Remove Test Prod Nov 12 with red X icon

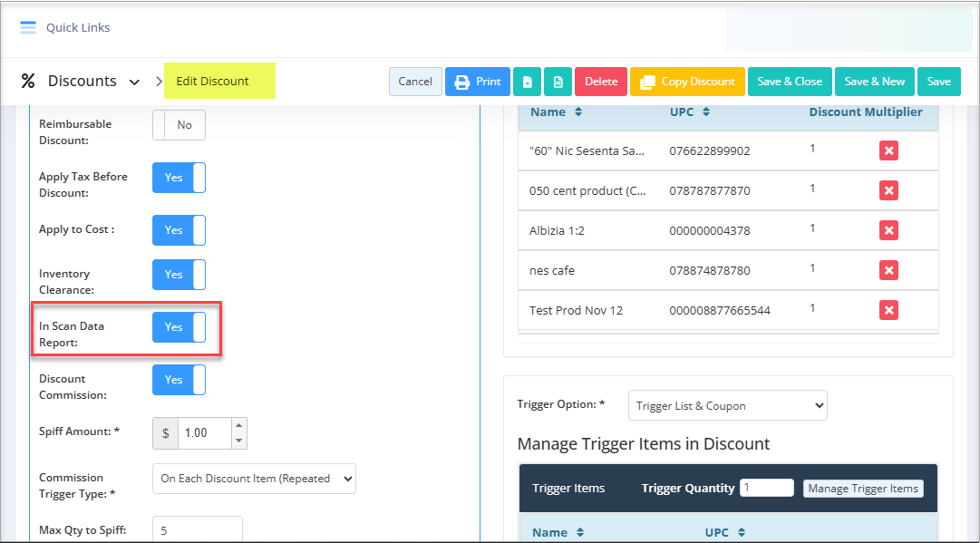[888, 311]
